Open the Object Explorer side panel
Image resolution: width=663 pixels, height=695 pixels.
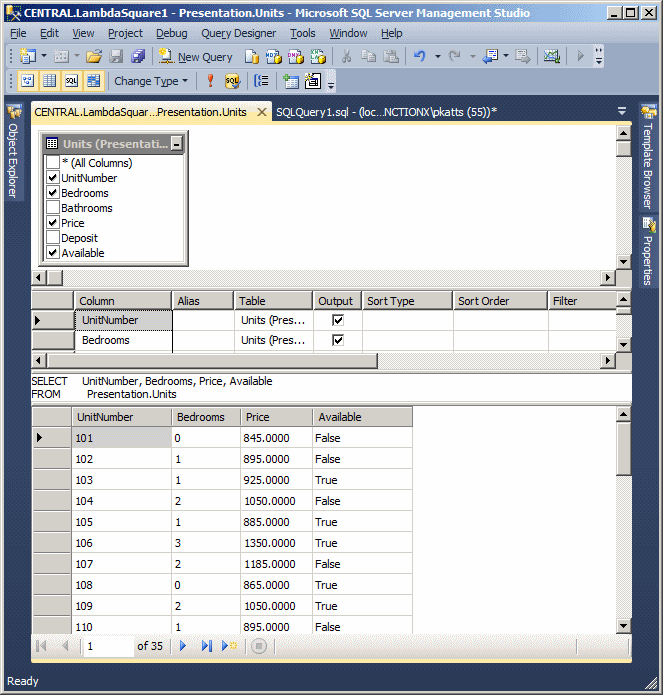[x=13, y=151]
